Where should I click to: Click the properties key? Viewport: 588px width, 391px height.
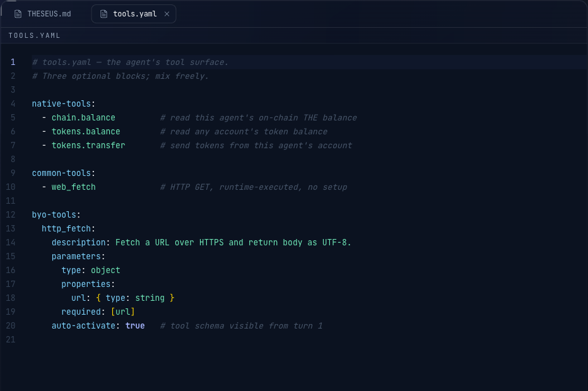click(x=86, y=284)
